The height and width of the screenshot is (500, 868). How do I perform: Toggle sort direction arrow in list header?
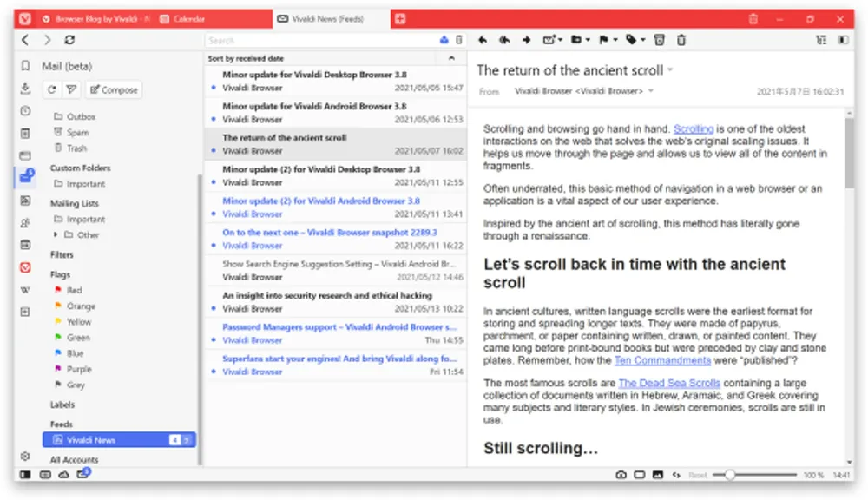coord(450,58)
